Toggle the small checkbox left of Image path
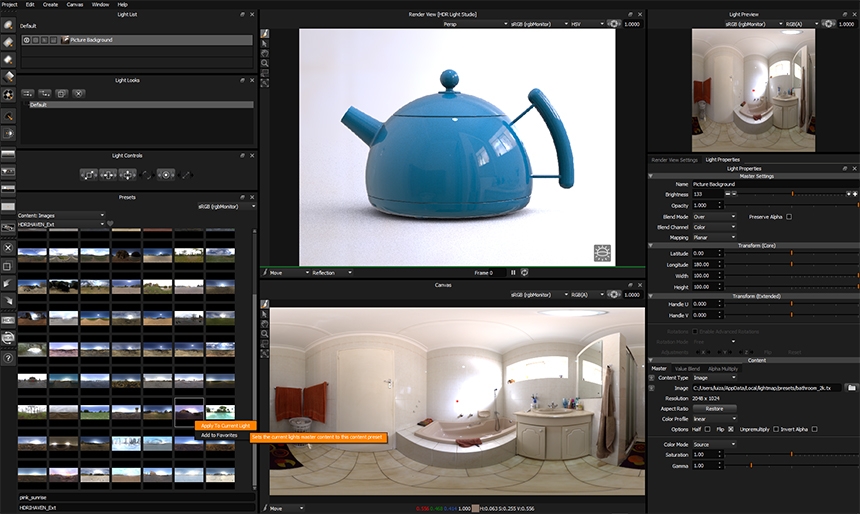860x514 pixels. 652,388
